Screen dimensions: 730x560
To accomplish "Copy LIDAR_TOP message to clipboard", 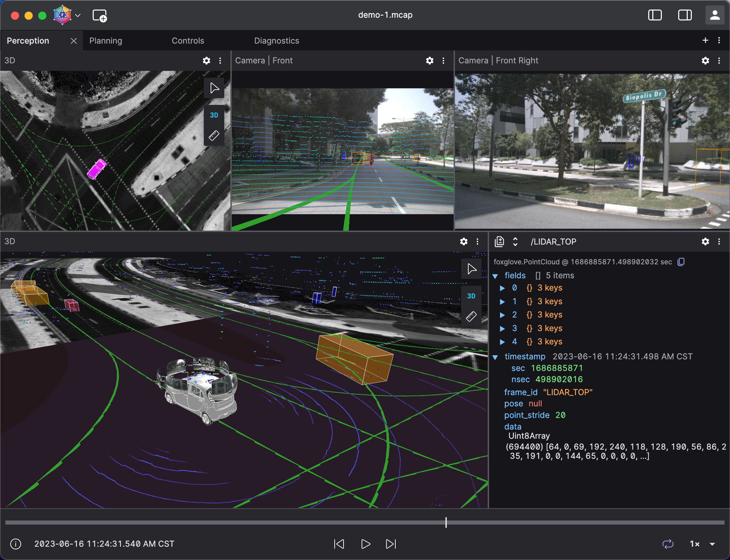I will [x=681, y=262].
